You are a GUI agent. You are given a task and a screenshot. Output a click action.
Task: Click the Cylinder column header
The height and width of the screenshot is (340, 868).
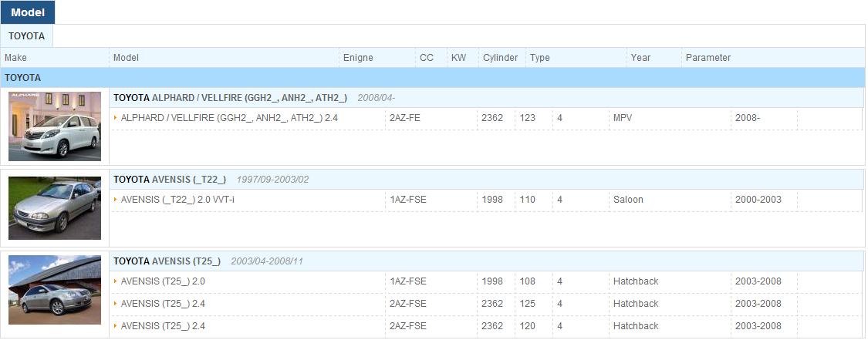pos(501,58)
